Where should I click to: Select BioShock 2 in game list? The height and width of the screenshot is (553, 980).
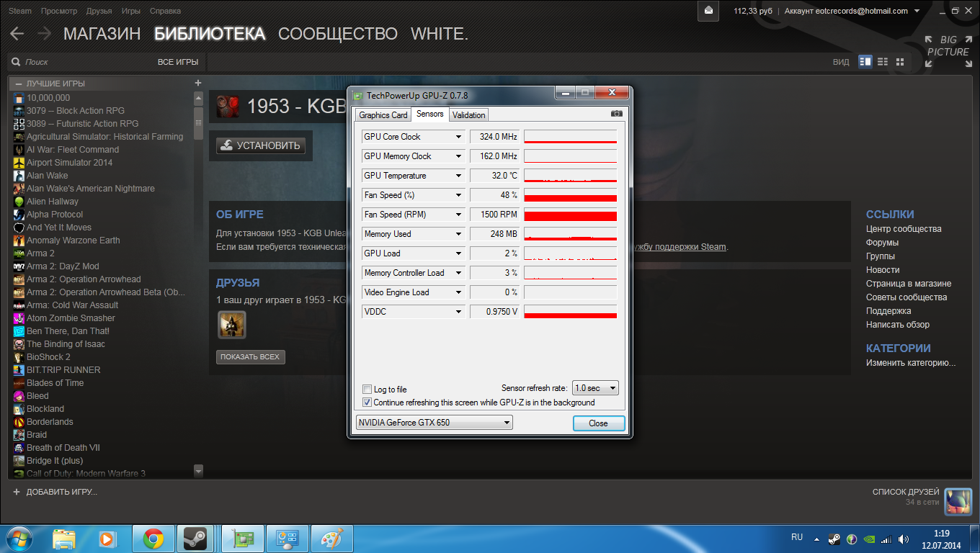coord(48,356)
